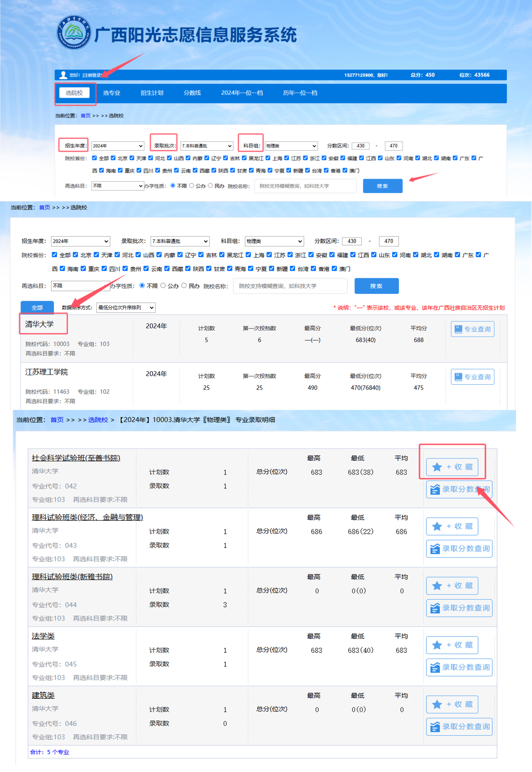Click 收藏 star for 专业代号 042
The width and height of the screenshot is (532, 772).
click(452, 467)
